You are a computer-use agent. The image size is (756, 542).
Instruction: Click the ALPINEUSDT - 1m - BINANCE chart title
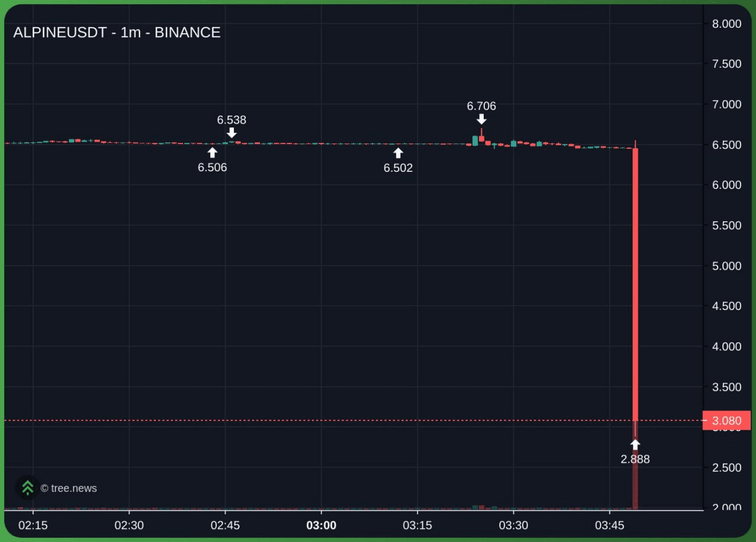pyautogui.click(x=117, y=32)
